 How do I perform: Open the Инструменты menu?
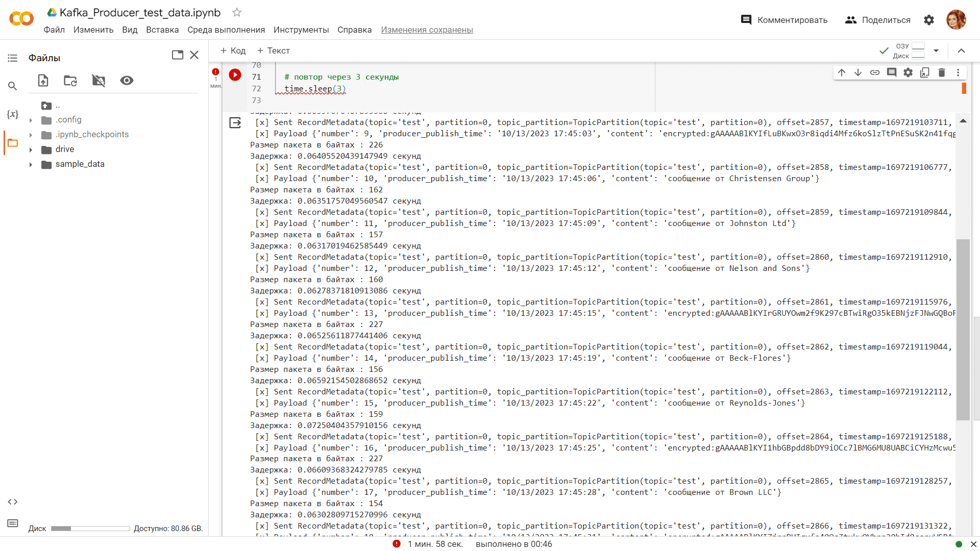coord(301,30)
